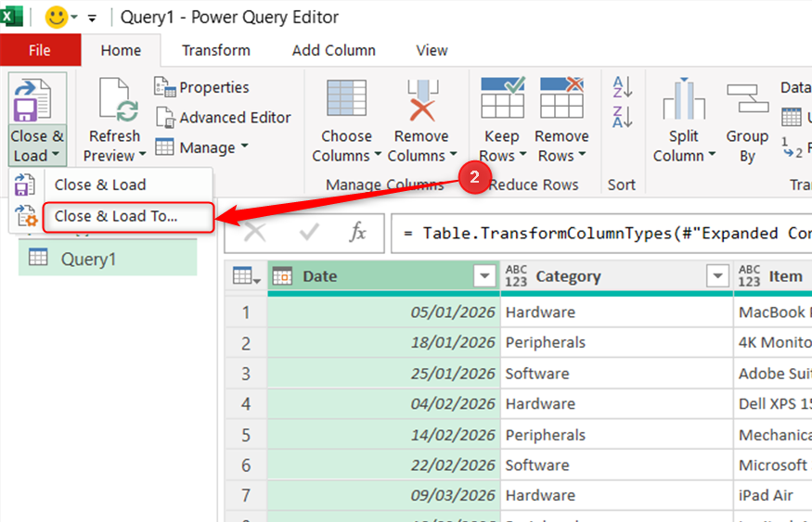
Task: Click the Close & Load ribbon icon
Action: pos(33,99)
